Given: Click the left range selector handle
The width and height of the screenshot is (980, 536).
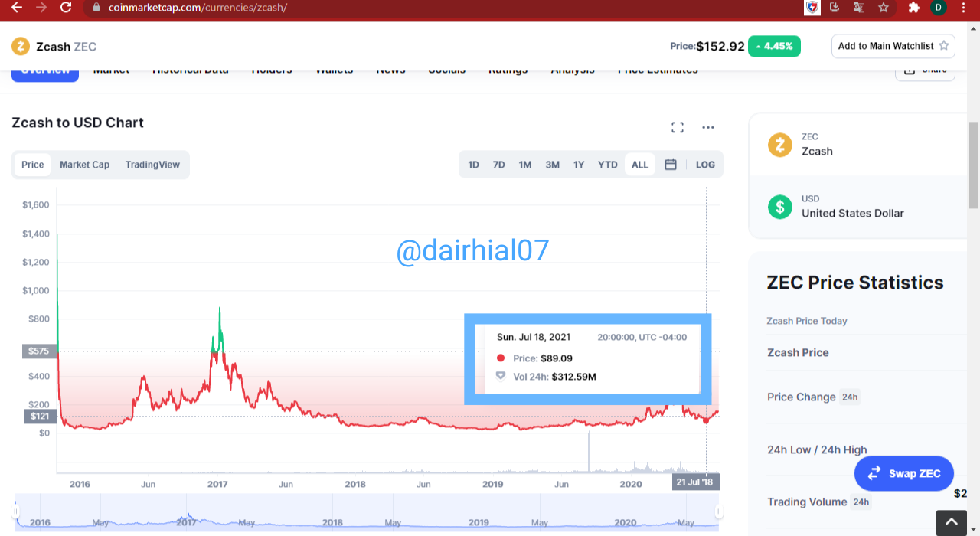Looking at the screenshot, I should (15, 511).
